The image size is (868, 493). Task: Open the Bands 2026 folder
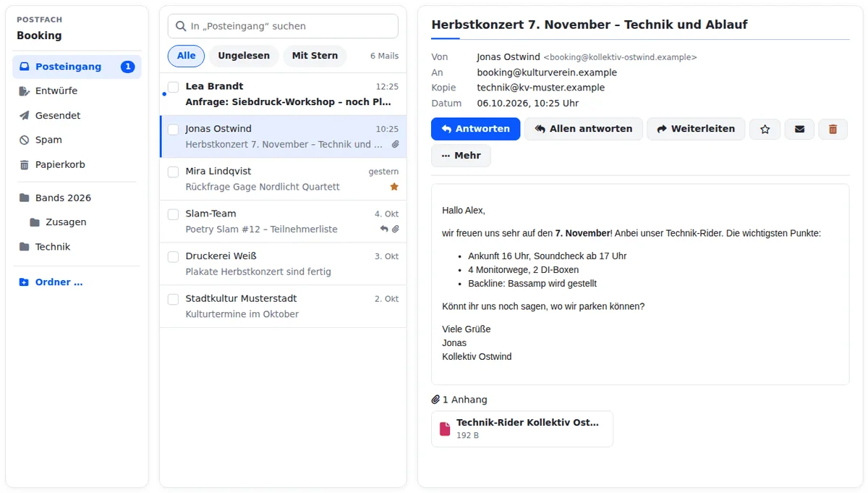coord(77,198)
